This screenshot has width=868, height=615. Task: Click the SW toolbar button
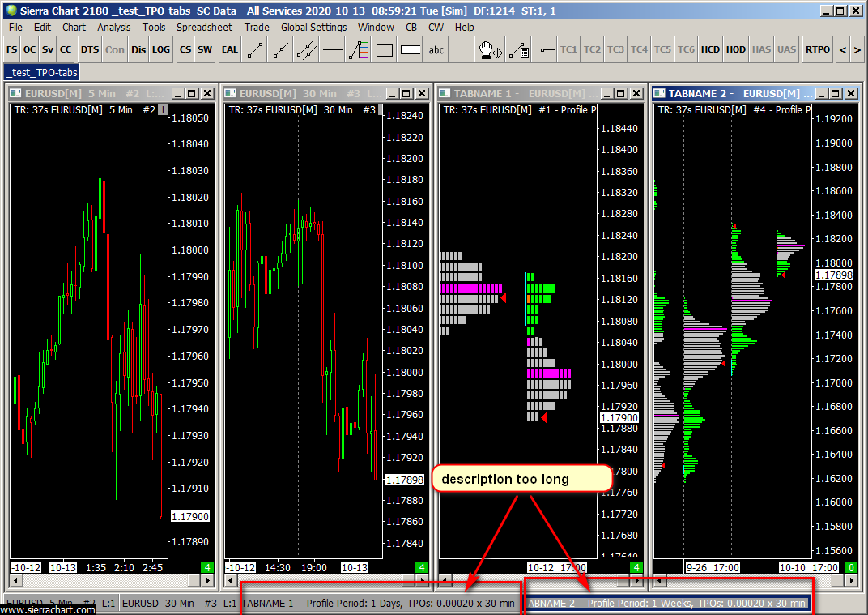(x=205, y=49)
